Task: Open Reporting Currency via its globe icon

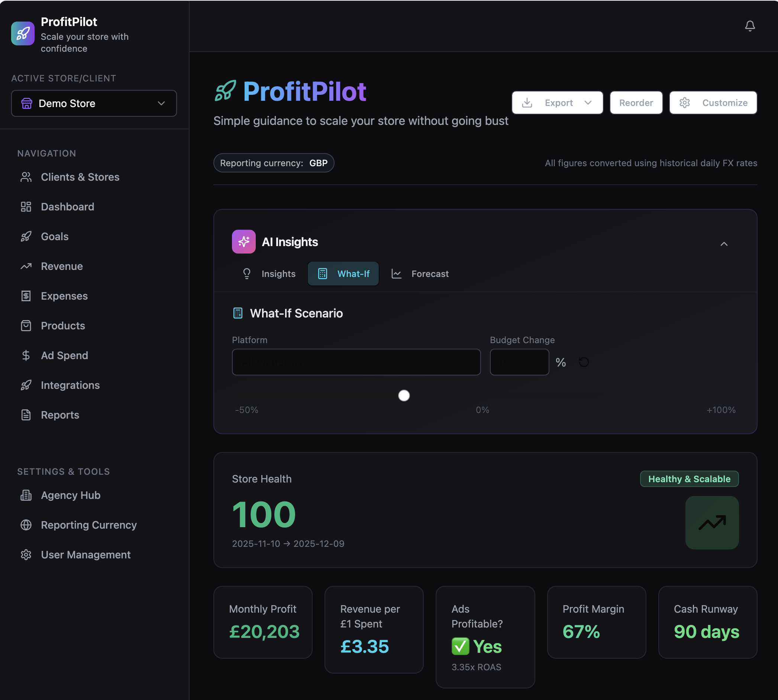Action: (26, 525)
